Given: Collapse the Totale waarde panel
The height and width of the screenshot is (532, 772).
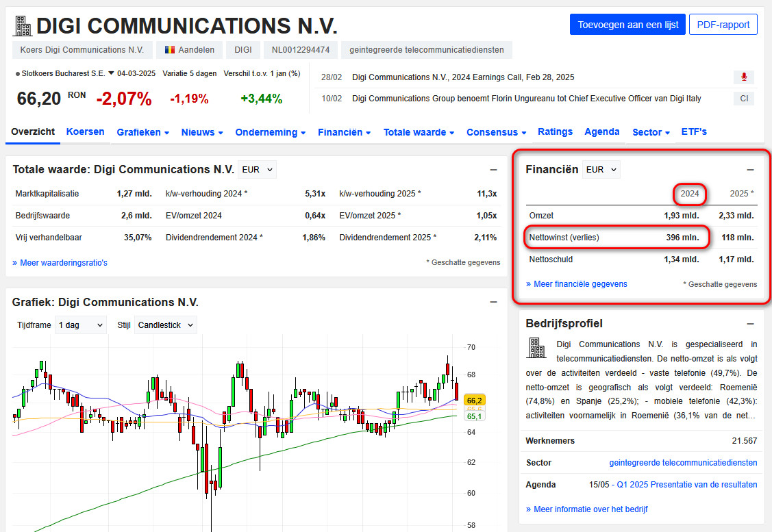Looking at the screenshot, I should (493, 170).
